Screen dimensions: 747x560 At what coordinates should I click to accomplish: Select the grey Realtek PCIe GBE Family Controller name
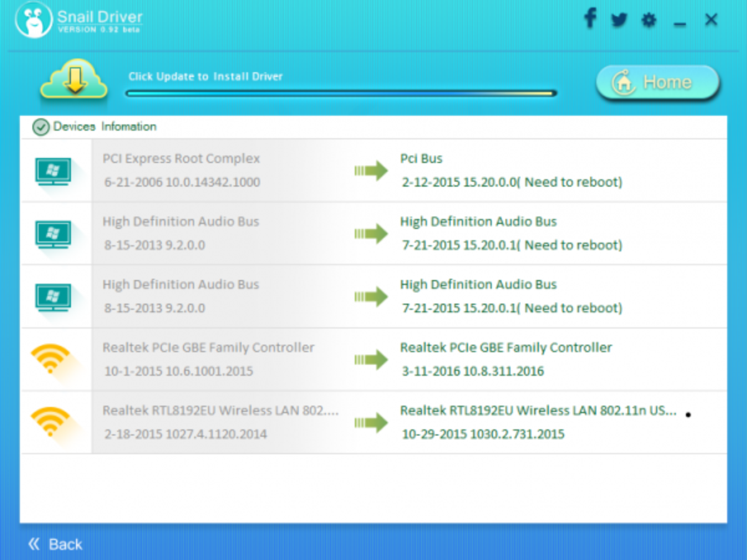pyautogui.click(x=209, y=347)
